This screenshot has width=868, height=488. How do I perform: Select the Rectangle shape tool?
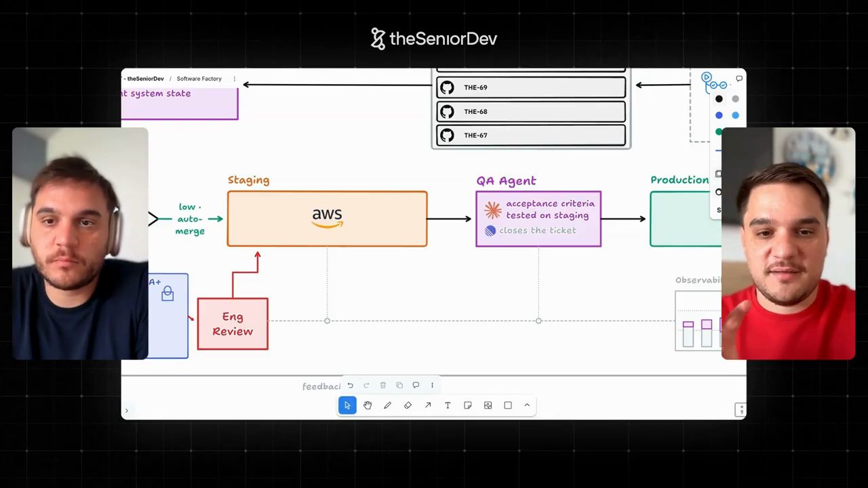tap(508, 405)
